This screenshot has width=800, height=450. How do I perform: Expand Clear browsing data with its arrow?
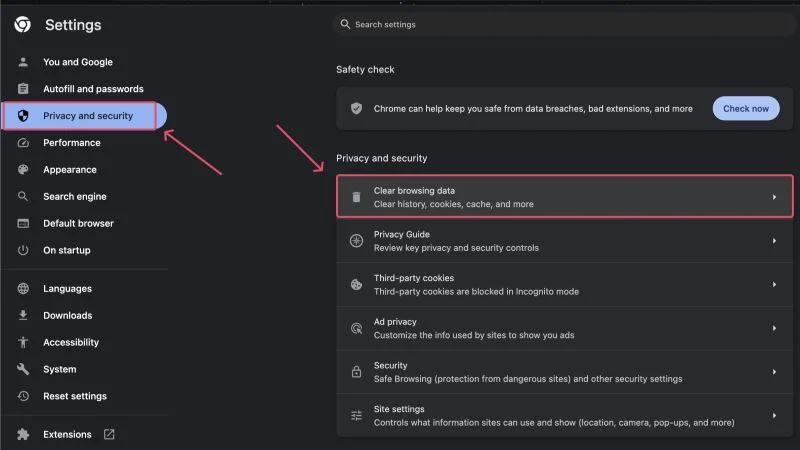(x=774, y=197)
